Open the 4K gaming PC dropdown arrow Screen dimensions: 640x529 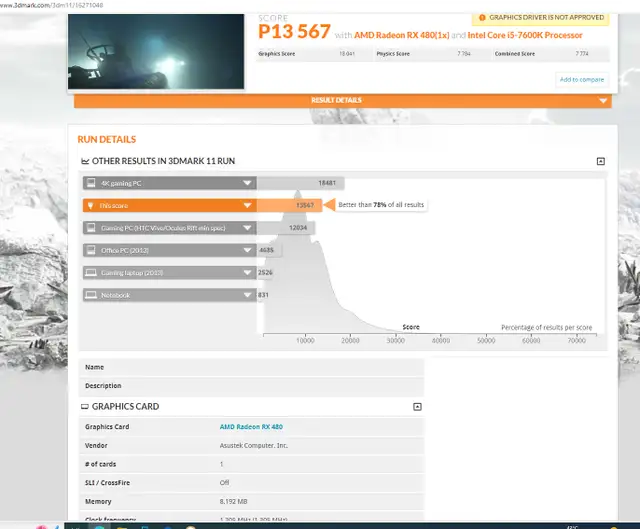coord(247,183)
